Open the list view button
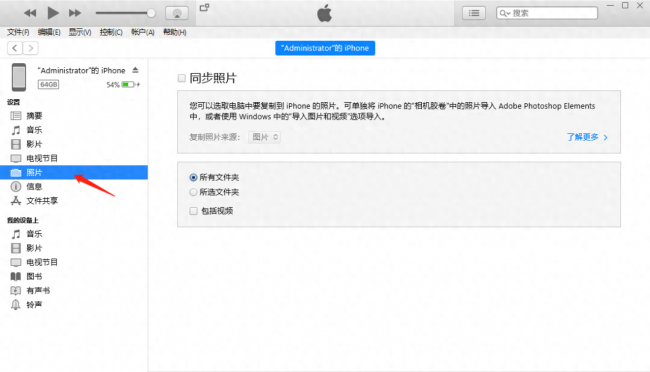 pyautogui.click(x=474, y=13)
